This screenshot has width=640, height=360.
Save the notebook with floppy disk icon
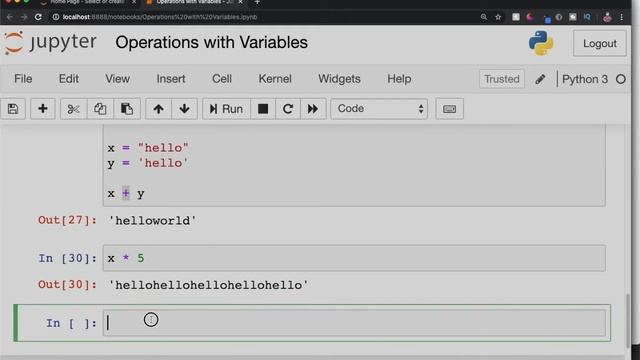13,109
